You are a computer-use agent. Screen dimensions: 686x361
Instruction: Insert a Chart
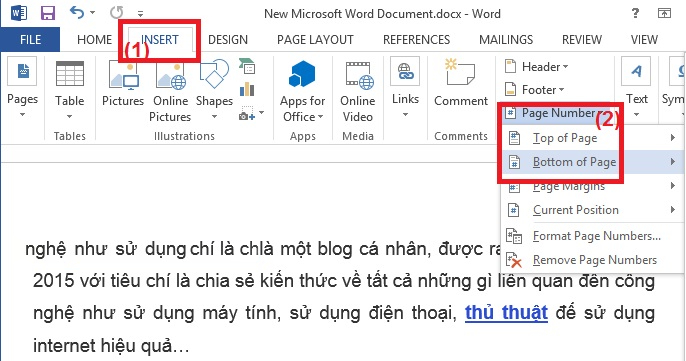pos(247,89)
